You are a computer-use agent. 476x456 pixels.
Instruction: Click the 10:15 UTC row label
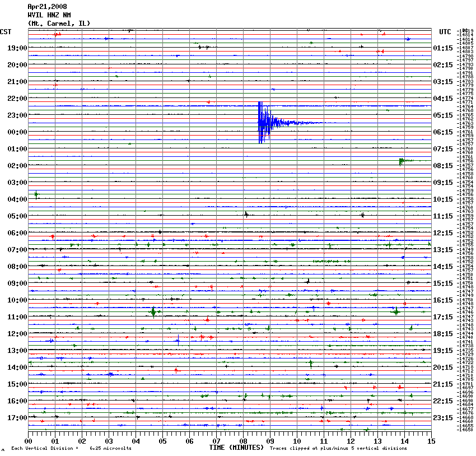[x=443, y=199]
